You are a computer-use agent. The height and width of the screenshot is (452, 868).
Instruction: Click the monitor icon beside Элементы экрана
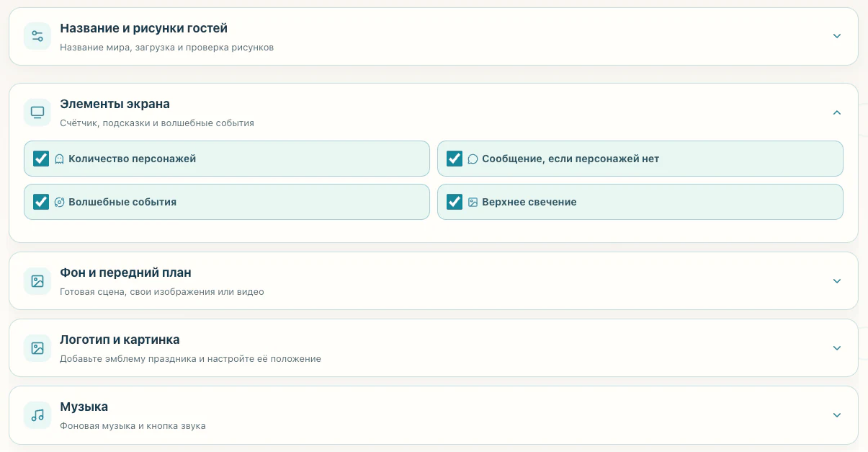(x=37, y=112)
